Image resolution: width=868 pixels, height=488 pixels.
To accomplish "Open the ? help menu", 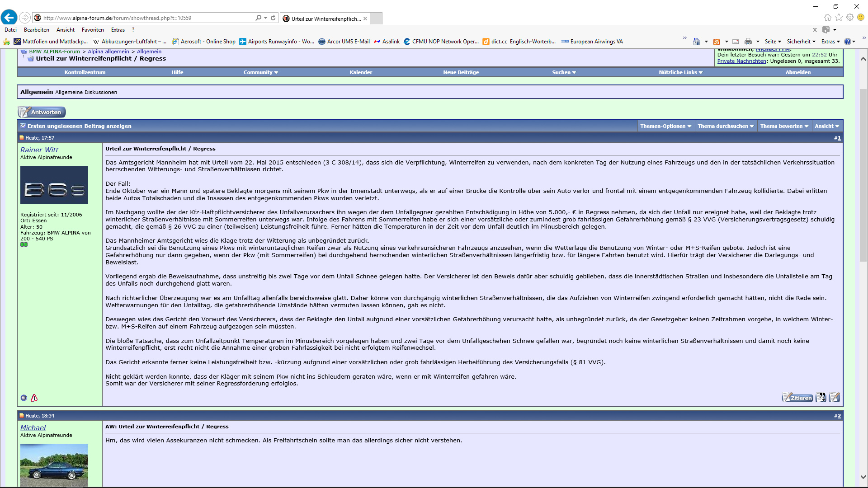I will 133,30.
